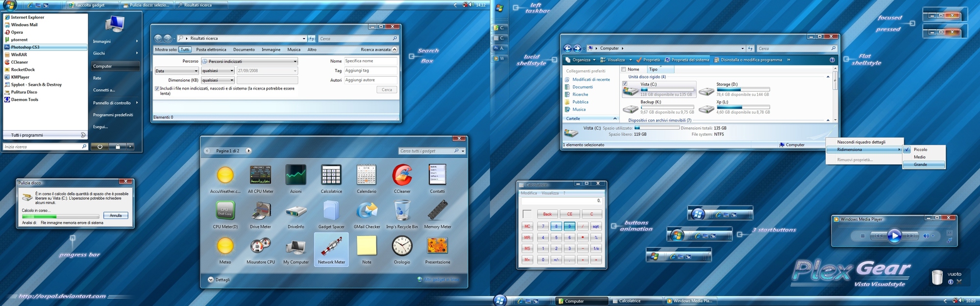This screenshot has width=980, height=306.
Task: Filter search results by Musica
Action: (x=294, y=49)
